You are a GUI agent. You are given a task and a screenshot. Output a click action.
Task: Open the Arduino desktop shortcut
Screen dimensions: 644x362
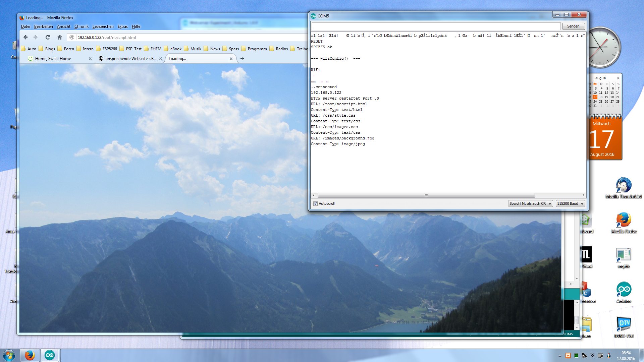(x=624, y=292)
